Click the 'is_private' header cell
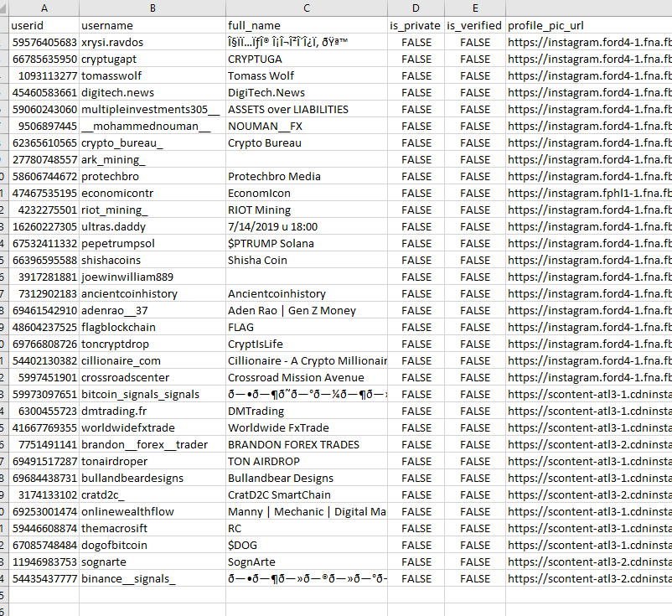Image resolution: width=672 pixels, height=616 pixels. point(416,25)
